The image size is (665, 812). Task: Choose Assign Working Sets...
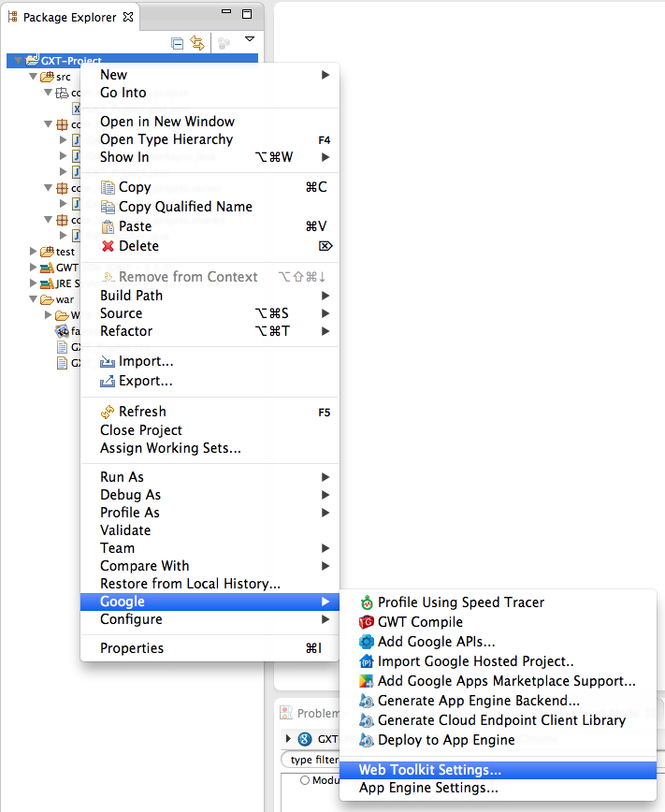tap(210, 448)
